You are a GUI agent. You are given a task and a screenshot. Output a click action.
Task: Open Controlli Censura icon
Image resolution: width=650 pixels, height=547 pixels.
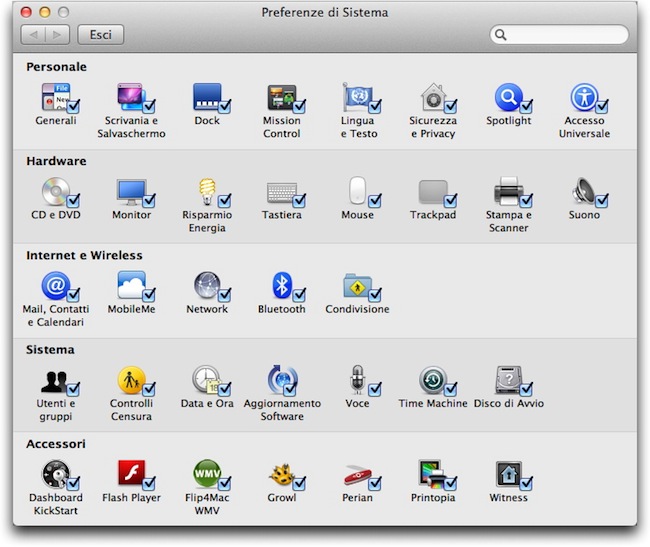pyautogui.click(x=131, y=380)
